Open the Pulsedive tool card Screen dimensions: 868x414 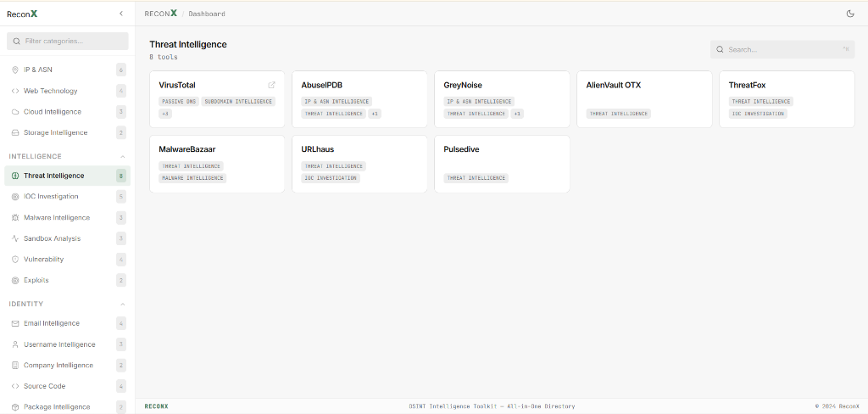point(502,164)
